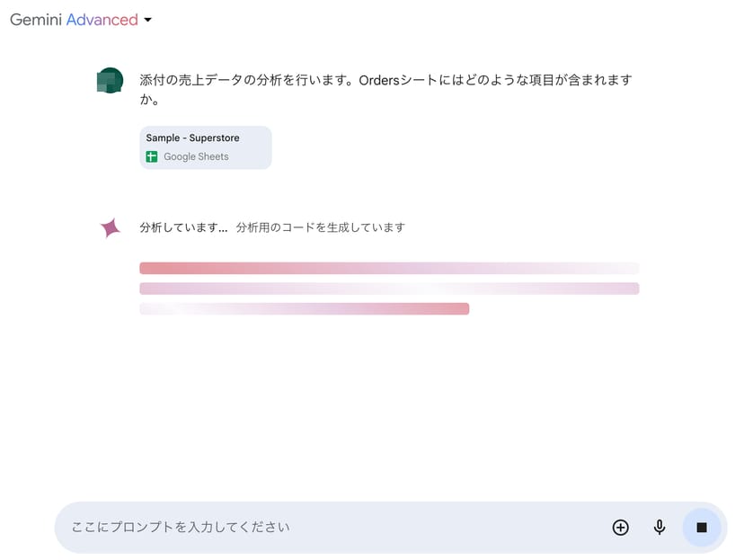Click the plus icon to add a file
The image size is (744, 560).
[x=620, y=528]
